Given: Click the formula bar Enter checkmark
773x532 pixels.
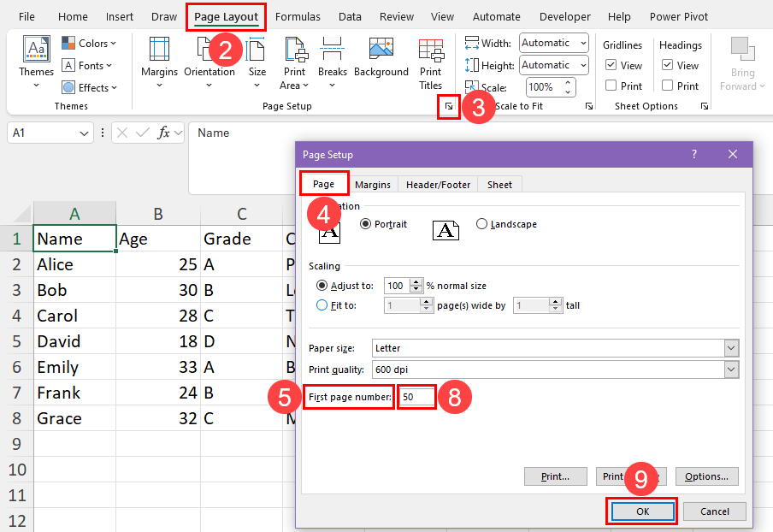Looking at the screenshot, I should pos(143,133).
